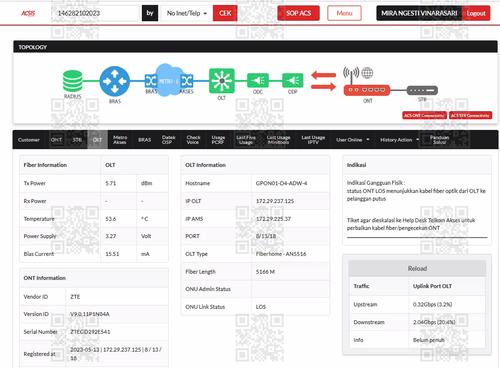The image size is (500, 368).
Task: Click the globe icon above ONT
Action: coord(367,73)
